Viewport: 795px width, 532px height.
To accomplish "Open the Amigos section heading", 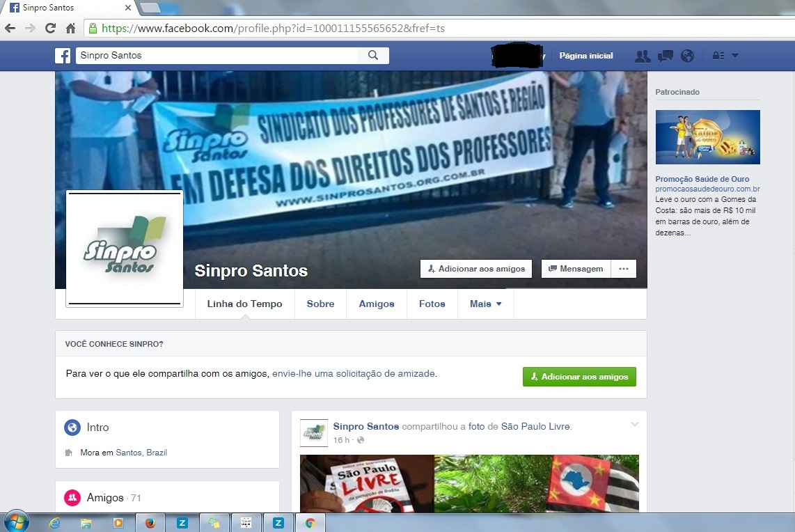I will tap(105, 497).
